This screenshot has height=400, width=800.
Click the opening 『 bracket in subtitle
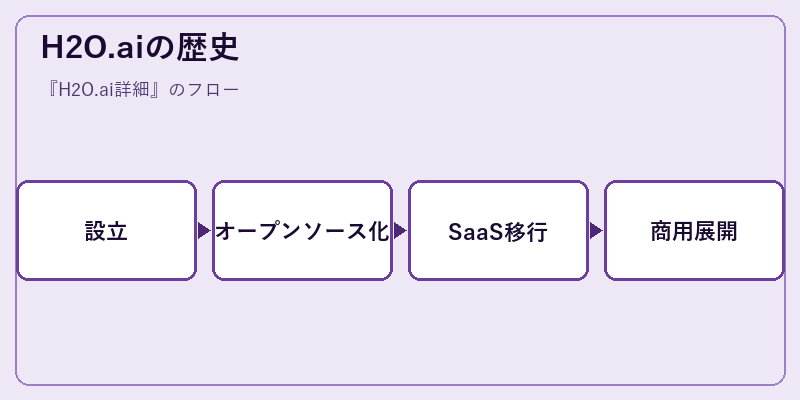point(51,90)
